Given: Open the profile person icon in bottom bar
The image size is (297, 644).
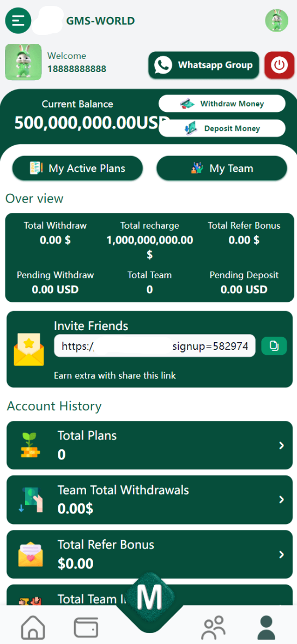Looking at the screenshot, I should point(266,627).
